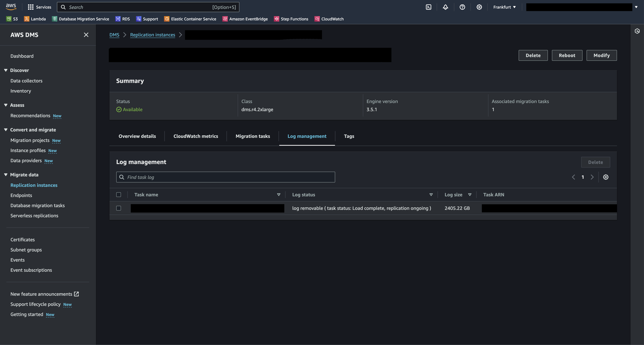Open the right-side info panel icon
644x345 pixels.
point(637,31)
